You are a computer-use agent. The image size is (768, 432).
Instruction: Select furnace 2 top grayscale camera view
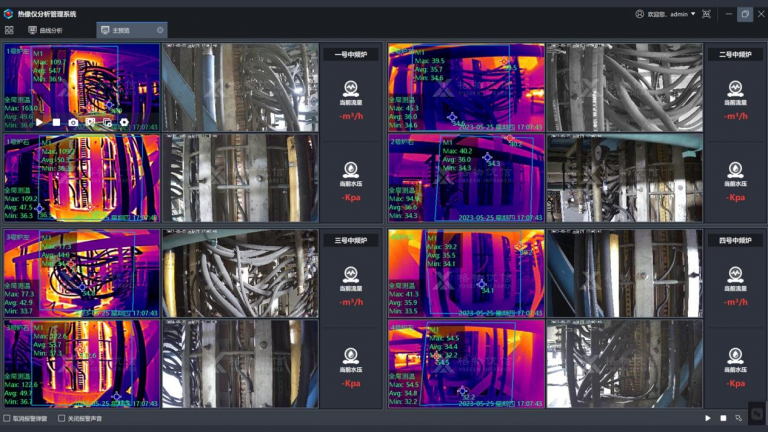pos(624,88)
